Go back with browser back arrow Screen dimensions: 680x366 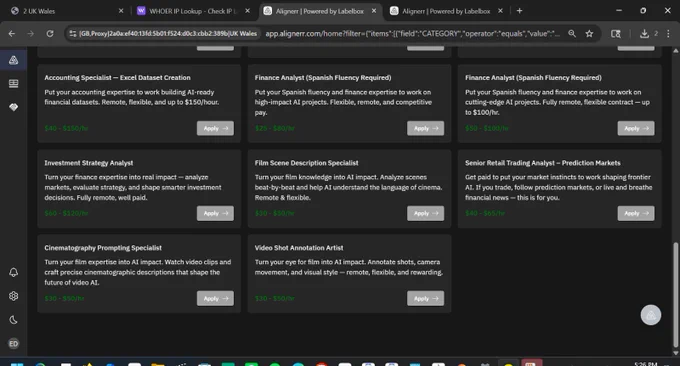12,33
